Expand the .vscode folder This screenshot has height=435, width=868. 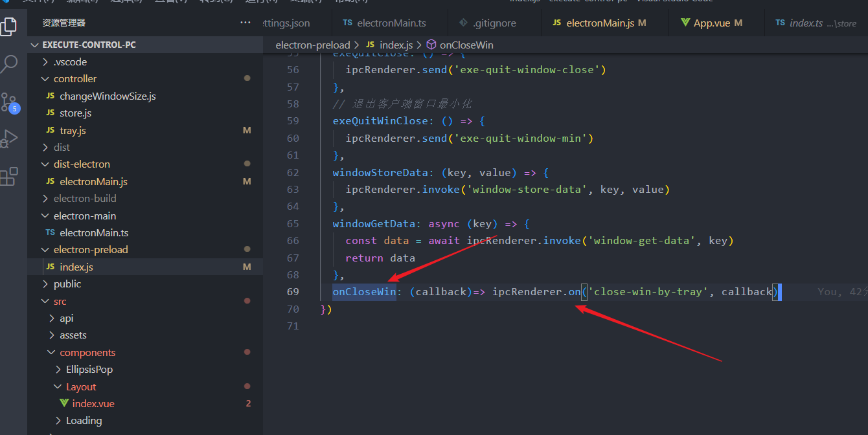70,62
